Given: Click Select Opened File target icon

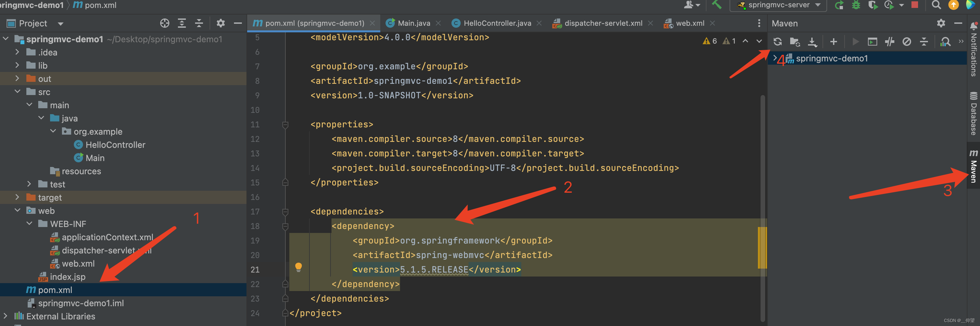Looking at the screenshot, I should [x=164, y=23].
